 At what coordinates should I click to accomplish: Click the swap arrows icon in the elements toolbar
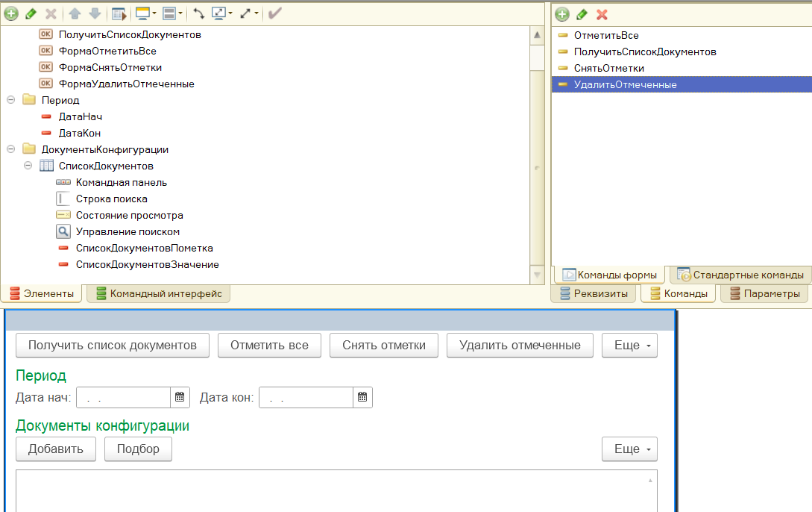click(x=199, y=13)
